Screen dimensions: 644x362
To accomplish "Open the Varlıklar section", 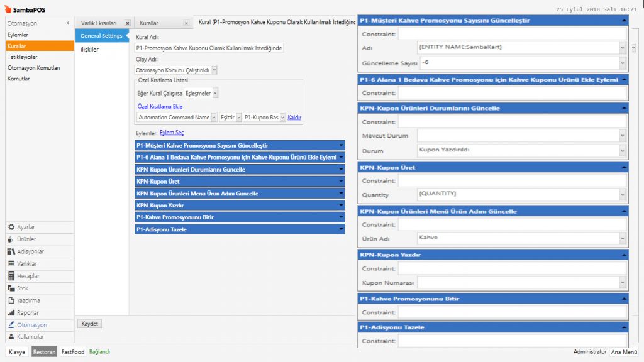I will click(26, 264).
